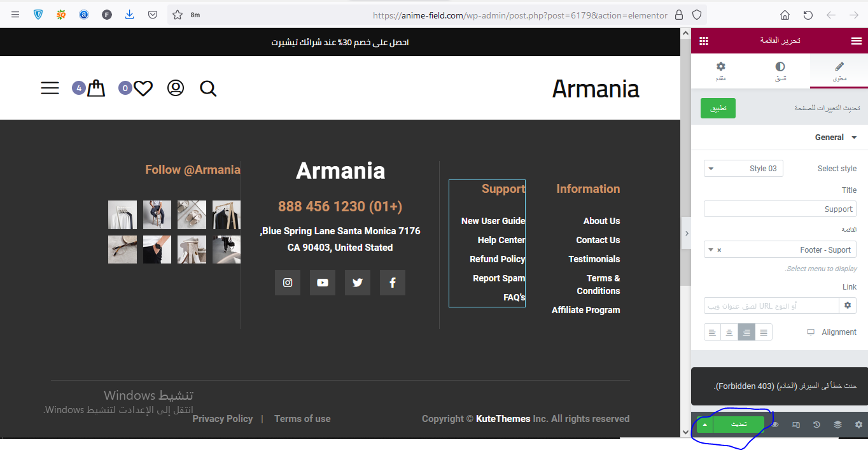The height and width of the screenshot is (450, 868).
Task: Open the shopping bag cart icon
Action: [96, 88]
